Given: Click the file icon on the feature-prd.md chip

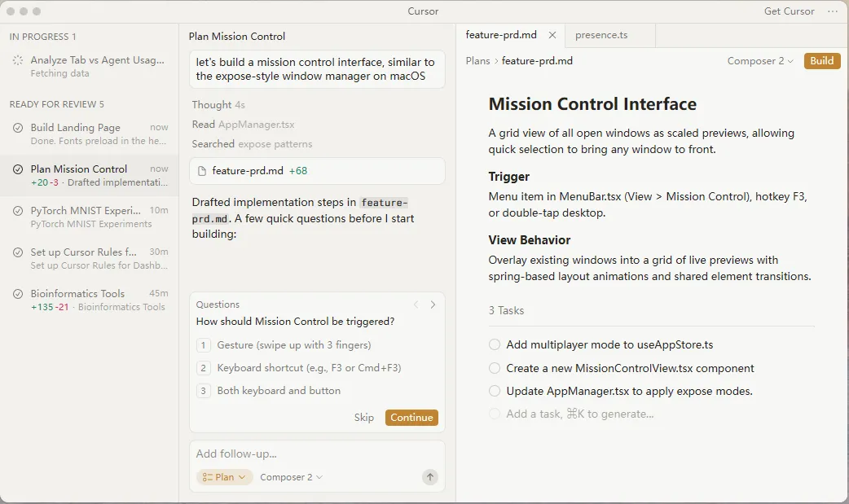Looking at the screenshot, I should click(202, 171).
